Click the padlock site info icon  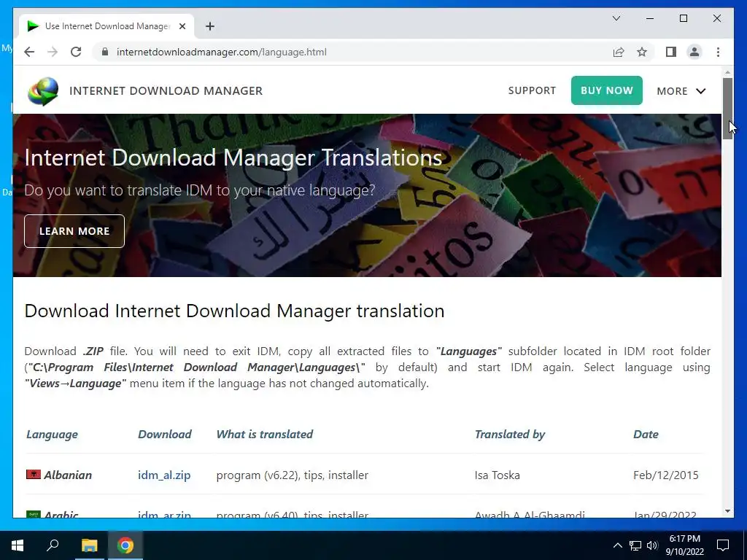pos(105,52)
